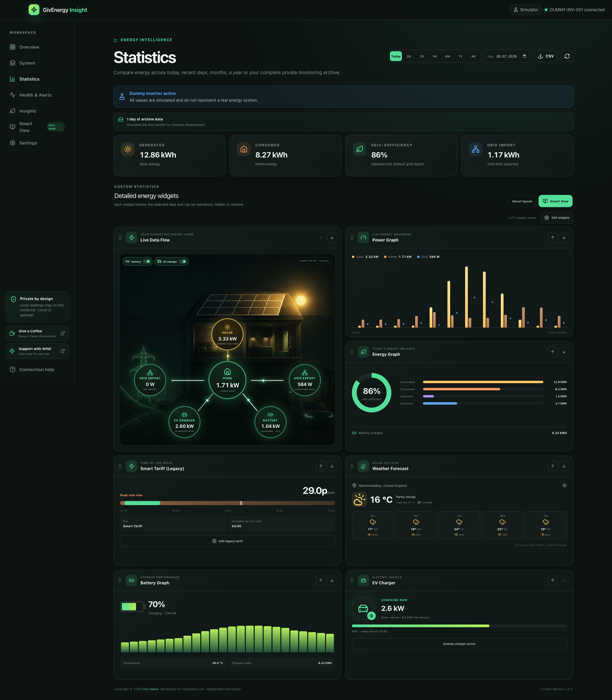Go to Health & Alerts
Image resolution: width=612 pixels, height=700 pixels.
coord(37,95)
